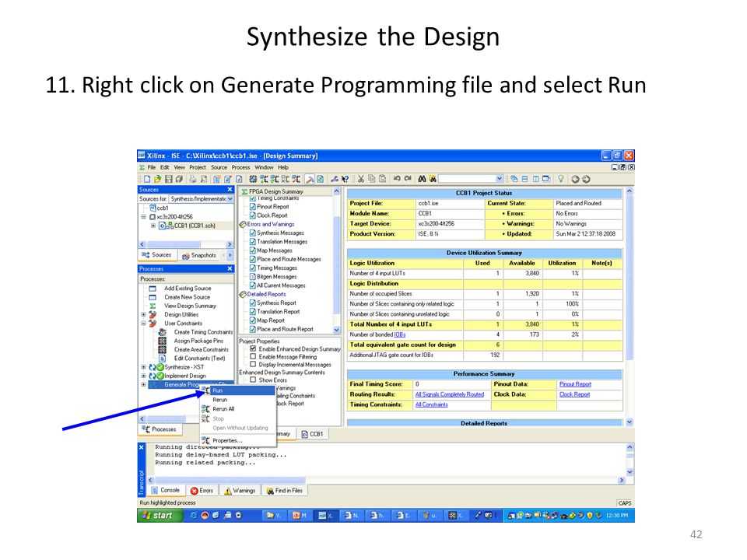The width and height of the screenshot is (747, 560).
Task: Click the Paste toolbar icon
Action: [x=383, y=179]
